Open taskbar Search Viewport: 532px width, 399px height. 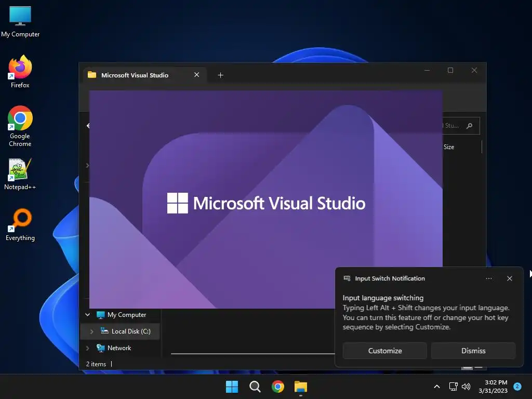[255, 387]
